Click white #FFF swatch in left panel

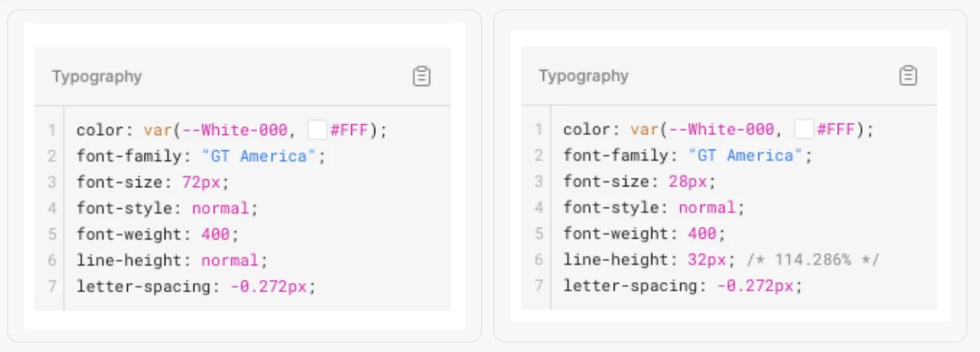point(317,129)
